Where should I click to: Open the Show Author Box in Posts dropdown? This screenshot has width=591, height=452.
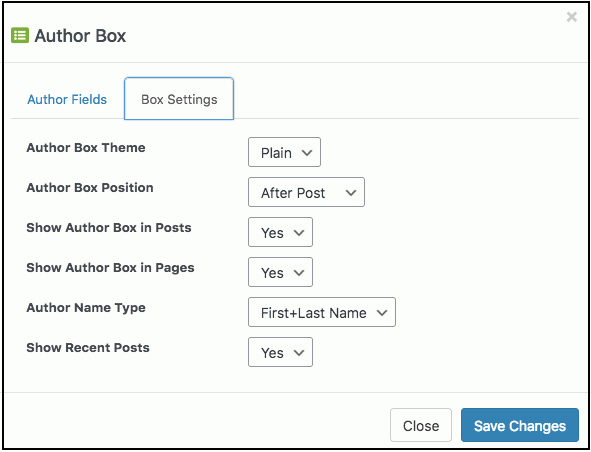tap(280, 232)
